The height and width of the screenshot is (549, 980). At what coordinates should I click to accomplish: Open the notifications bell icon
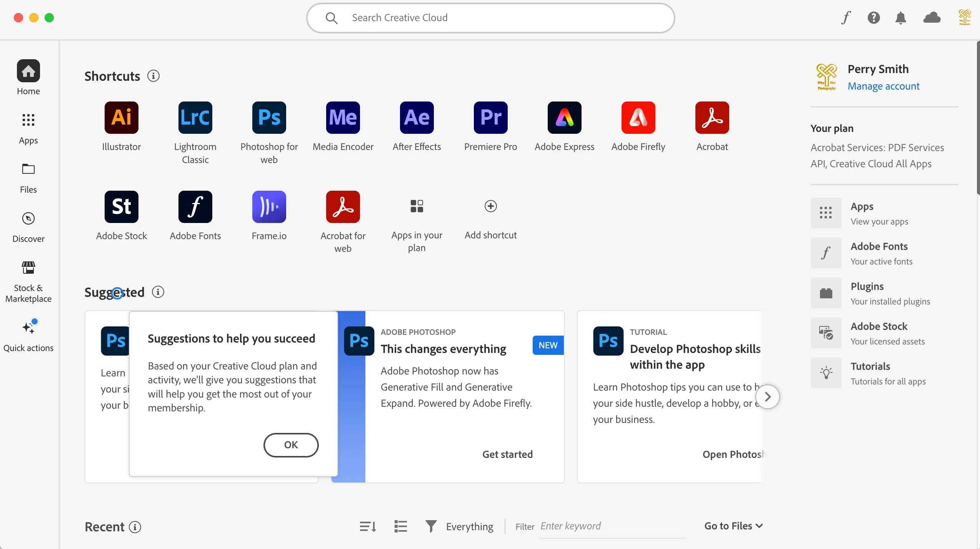[x=900, y=18]
